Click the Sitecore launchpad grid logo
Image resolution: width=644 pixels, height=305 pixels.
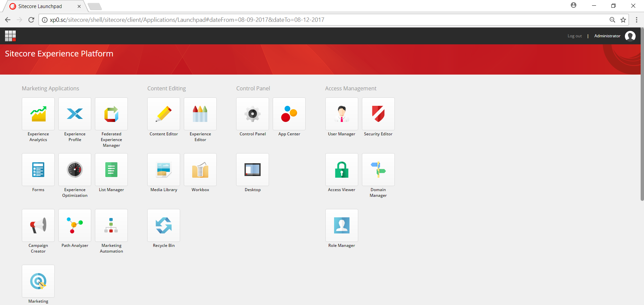(10, 36)
